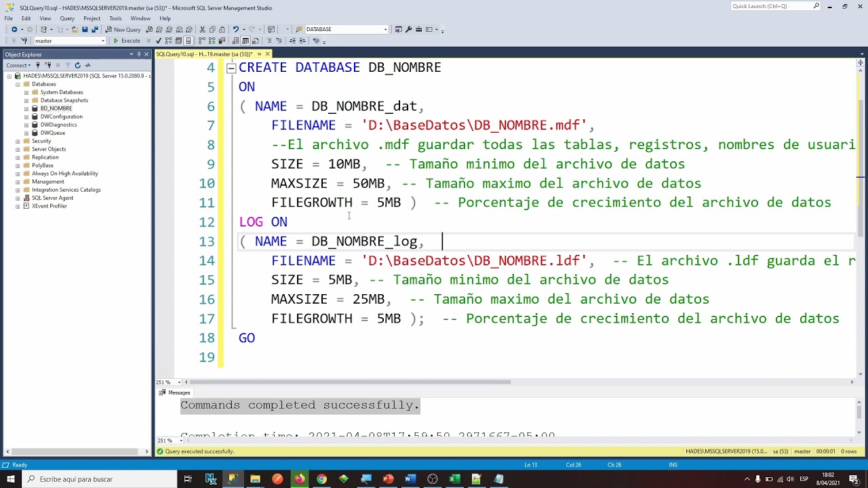Click the Execute query button
868x488 pixels.
click(x=127, y=41)
